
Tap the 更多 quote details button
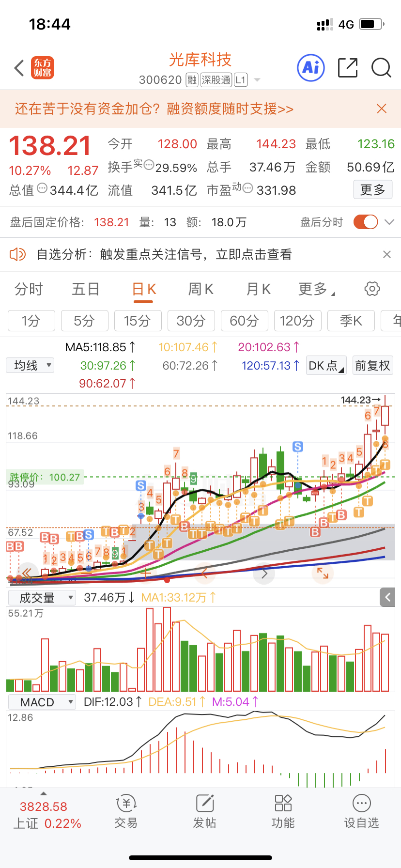click(372, 189)
